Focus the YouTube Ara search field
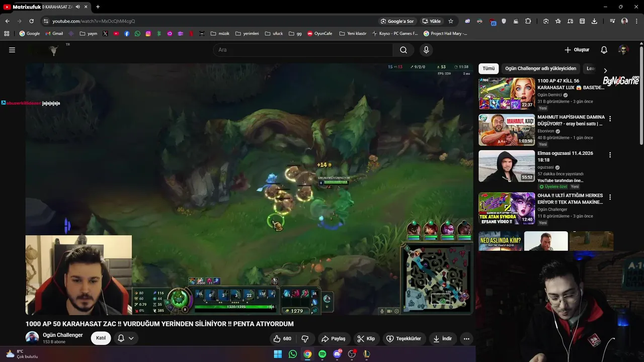Screen dimensions: 644x362 [303, 50]
